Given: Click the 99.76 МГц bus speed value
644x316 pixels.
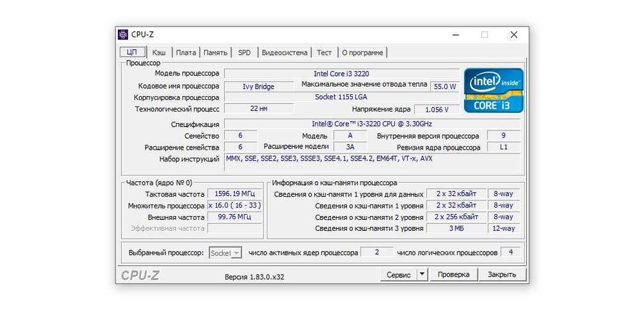Looking at the screenshot, I should pos(234,217).
